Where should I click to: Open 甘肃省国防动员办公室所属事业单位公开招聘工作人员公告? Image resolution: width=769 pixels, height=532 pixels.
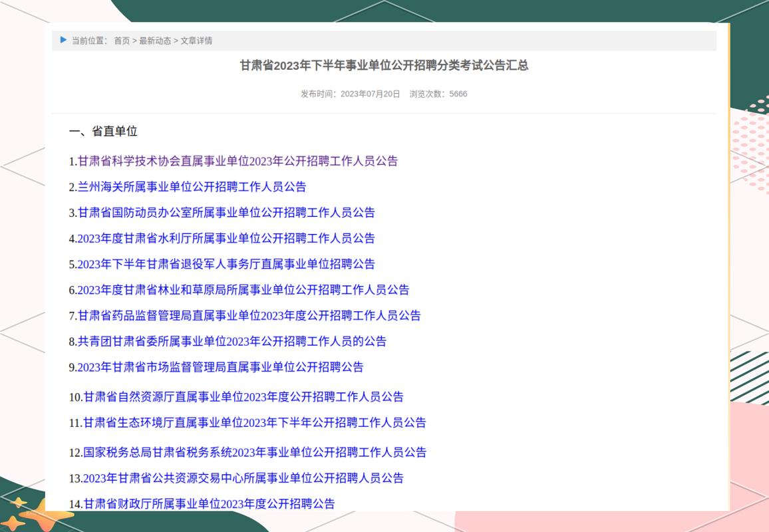click(x=225, y=213)
